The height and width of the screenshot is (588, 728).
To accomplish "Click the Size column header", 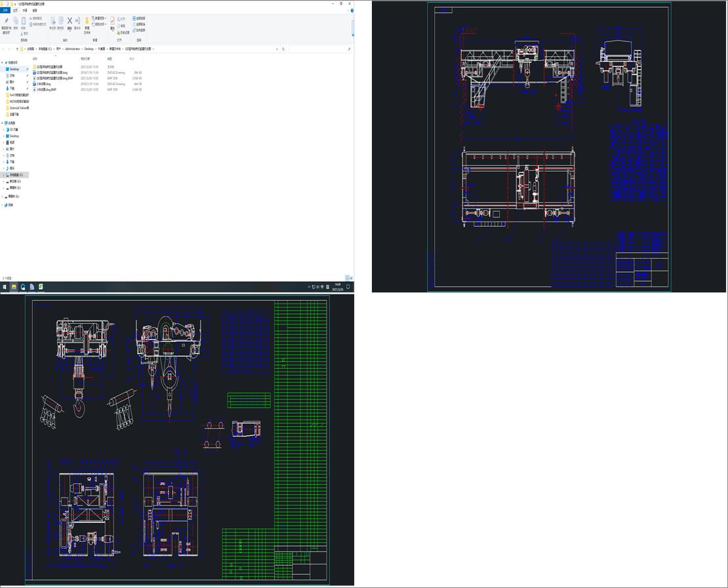I will [x=132, y=59].
